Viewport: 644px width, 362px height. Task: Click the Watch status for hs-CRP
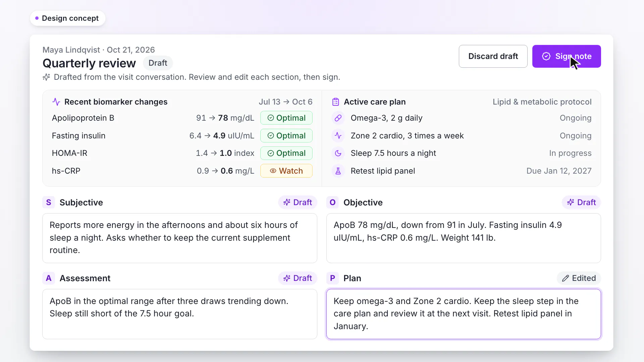(x=286, y=171)
